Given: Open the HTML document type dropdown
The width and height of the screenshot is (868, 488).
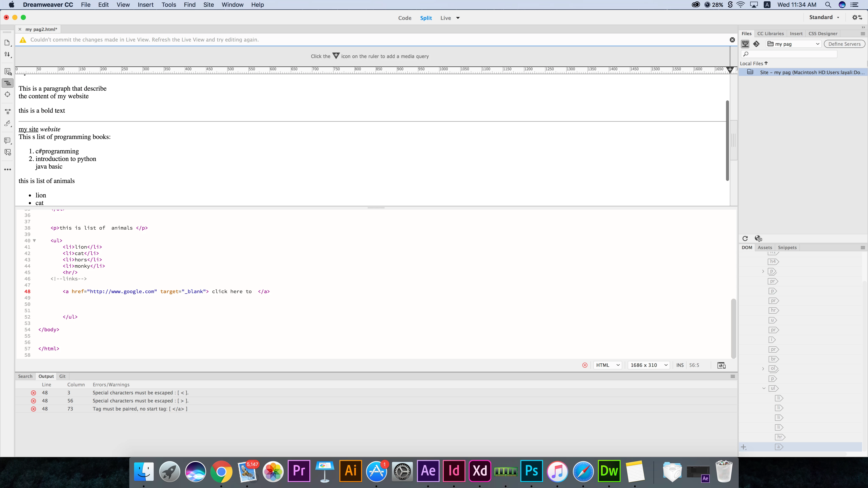Looking at the screenshot, I should tap(608, 365).
